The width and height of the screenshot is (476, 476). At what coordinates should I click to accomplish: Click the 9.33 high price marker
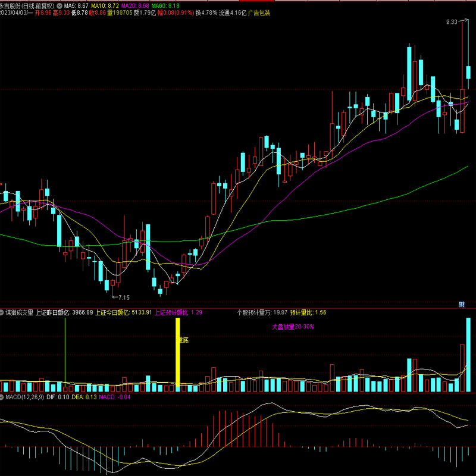click(x=452, y=22)
